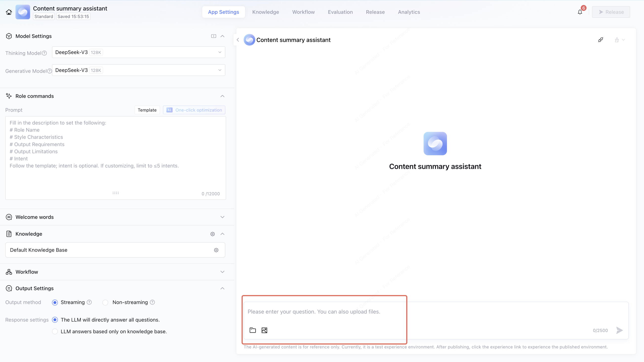Toggle split view icon in Model Settings
This screenshot has height=362, width=644.
point(214,36)
